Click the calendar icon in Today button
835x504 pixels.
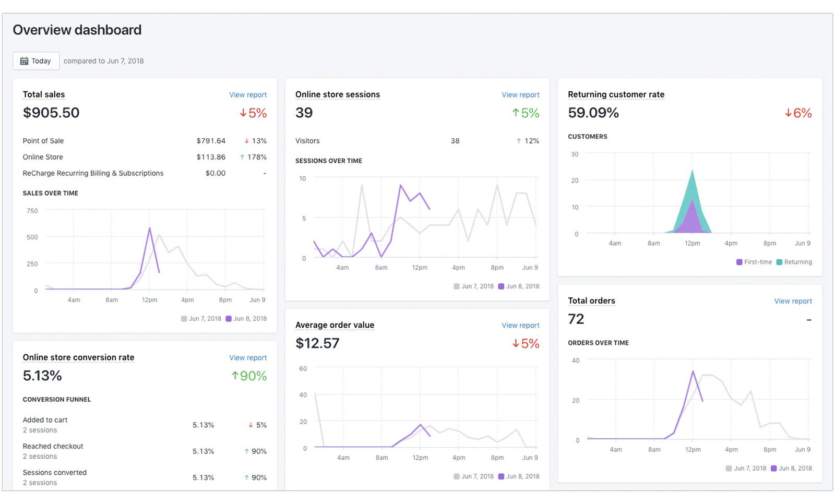pyautogui.click(x=24, y=61)
